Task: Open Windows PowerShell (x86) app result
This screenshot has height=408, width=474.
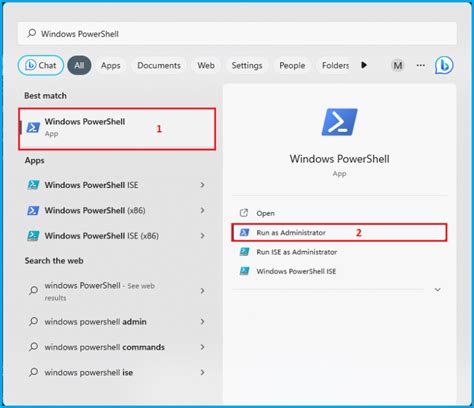Action: pyautogui.click(x=117, y=210)
